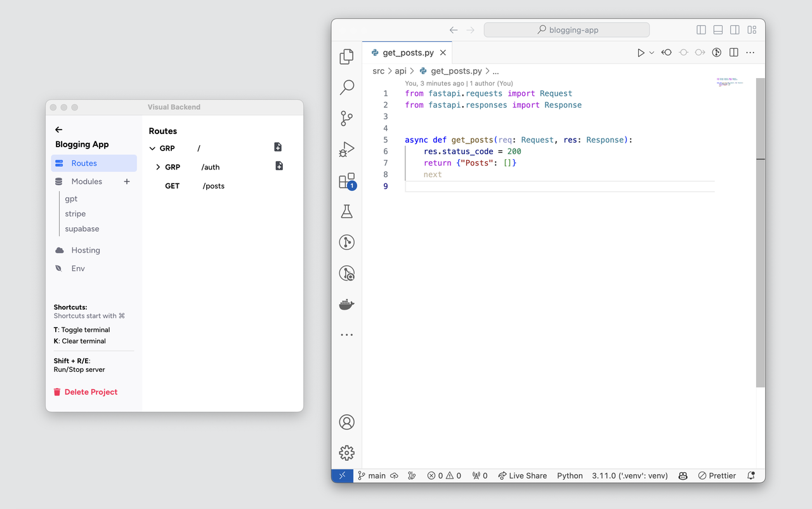Image resolution: width=812 pixels, height=509 pixels.
Task: Collapse the GRP / route group
Action: (152, 147)
